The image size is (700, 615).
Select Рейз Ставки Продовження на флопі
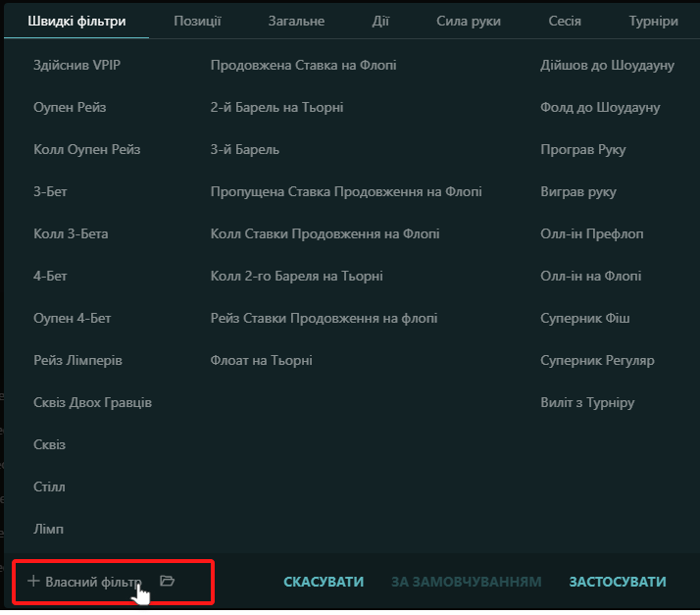(324, 319)
